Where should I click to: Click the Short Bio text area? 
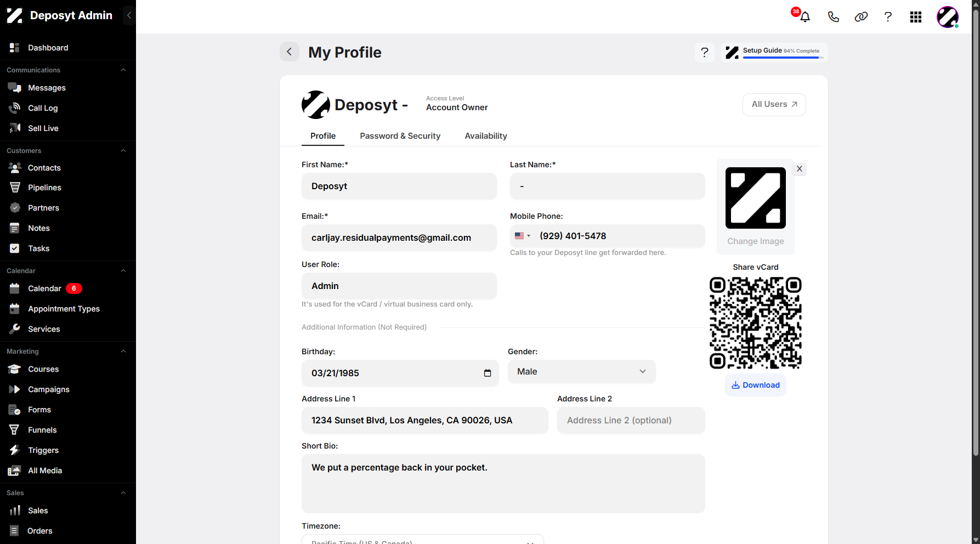click(x=503, y=484)
